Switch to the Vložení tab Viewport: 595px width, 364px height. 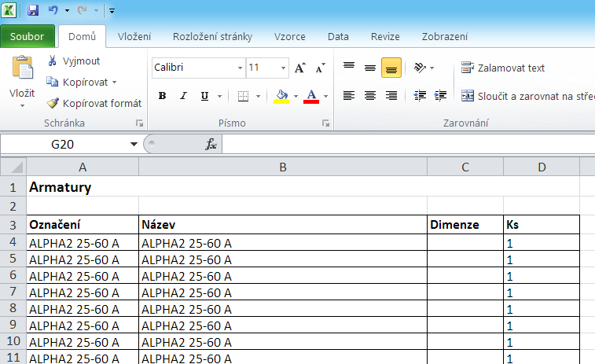click(x=134, y=36)
